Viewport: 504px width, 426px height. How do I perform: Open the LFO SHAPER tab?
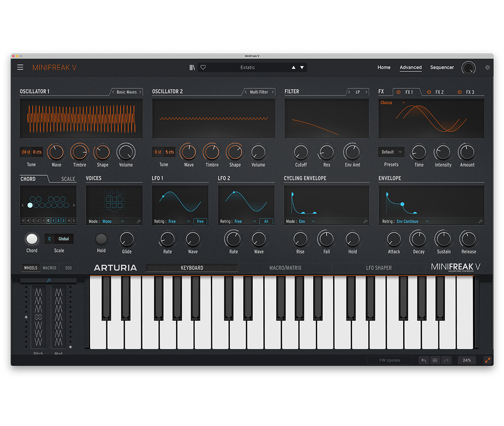click(379, 268)
